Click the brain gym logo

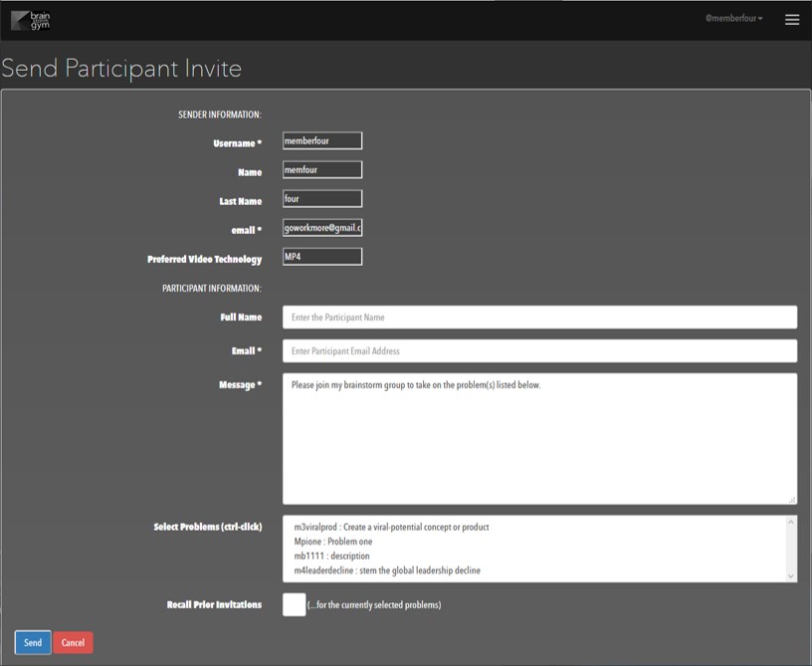[x=31, y=20]
